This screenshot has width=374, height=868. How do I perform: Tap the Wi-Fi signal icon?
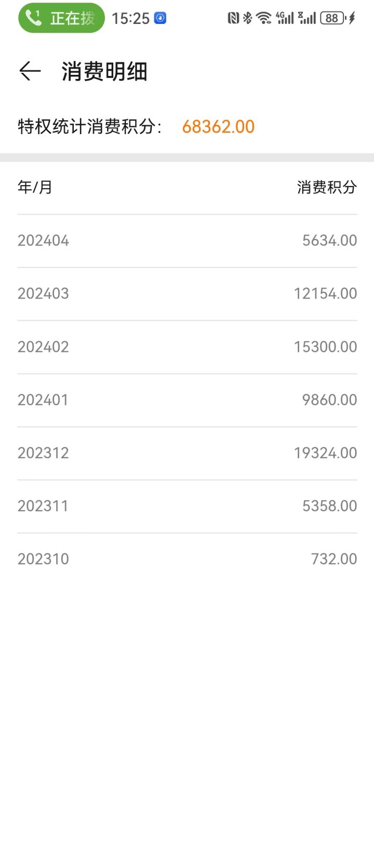264,18
